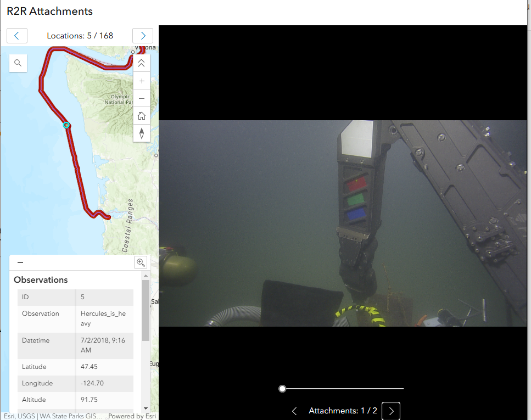Click the highlighted point marker on the map
Screen dimensions: 531x420
point(66,125)
